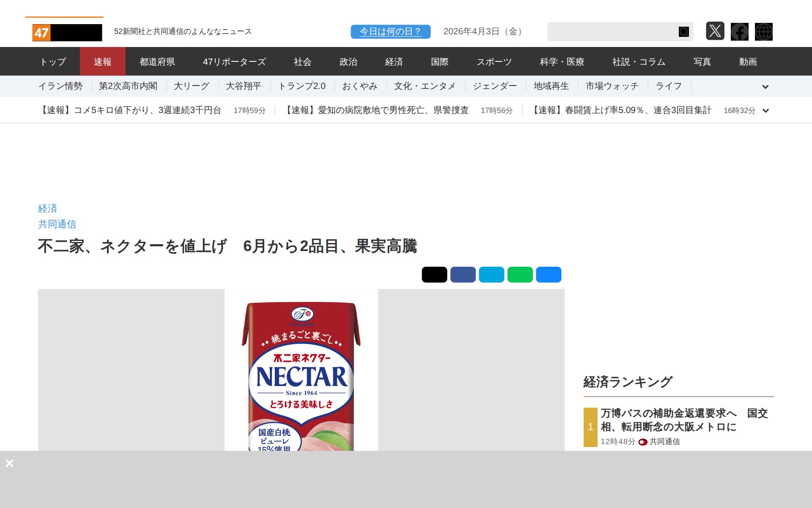Image resolution: width=812 pixels, height=508 pixels.
Task: Open the Facebook icon in the header
Action: [x=740, y=31]
